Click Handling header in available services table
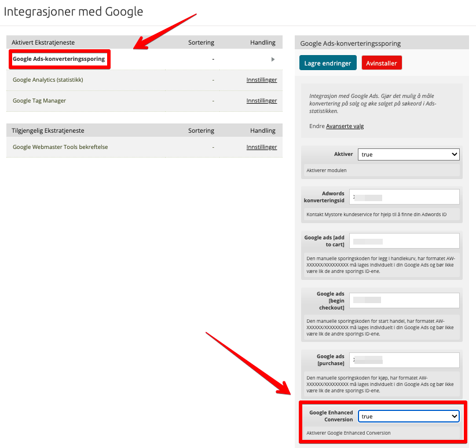The width and height of the screenshot is (476, 448). click(262, 130)
